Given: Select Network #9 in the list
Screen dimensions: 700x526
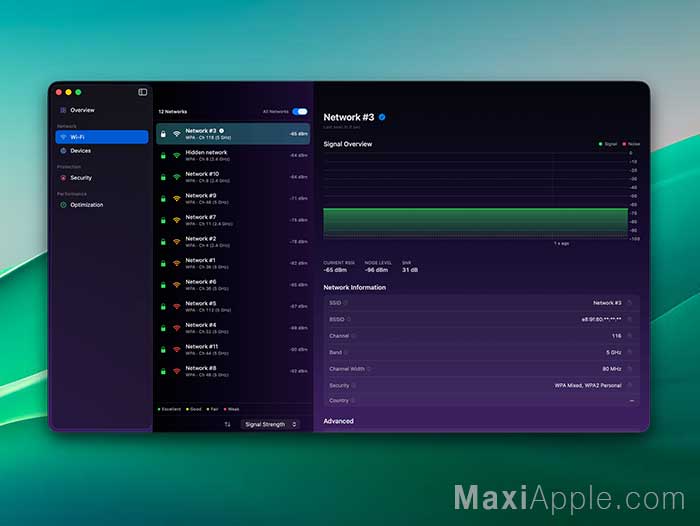Looking at the screenshot, I should click(x=233, y=199).
